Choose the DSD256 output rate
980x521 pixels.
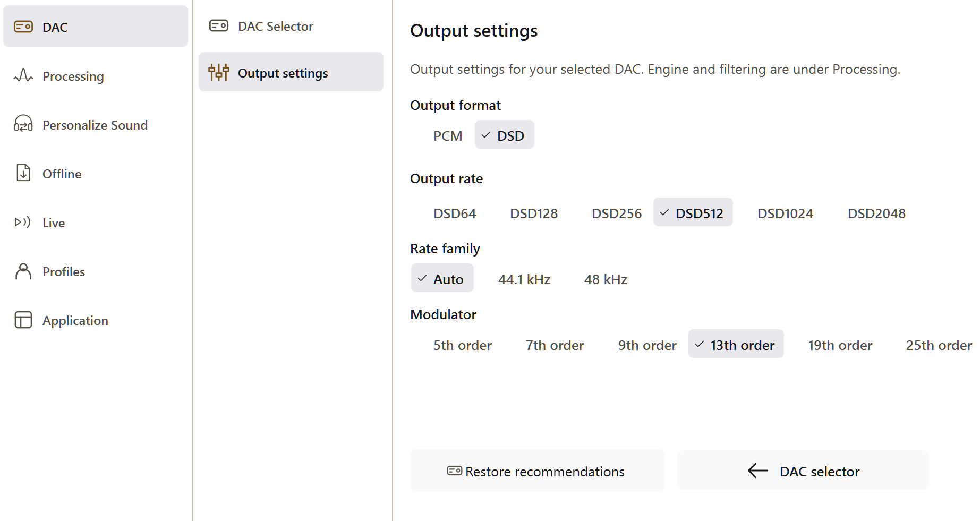[617, 213]
